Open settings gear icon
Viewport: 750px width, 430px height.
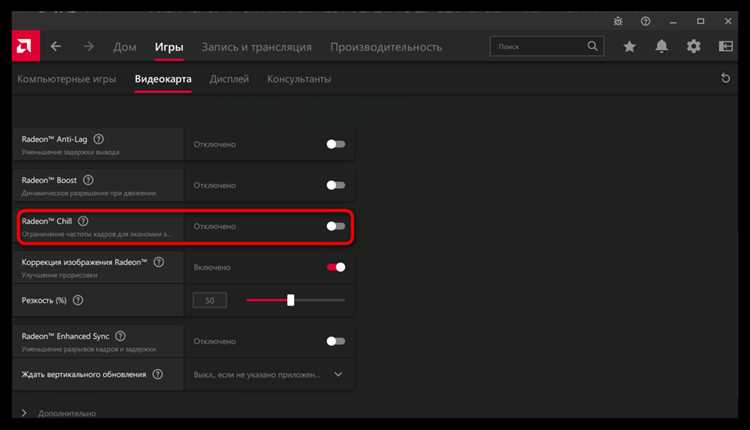pos(694,46)
